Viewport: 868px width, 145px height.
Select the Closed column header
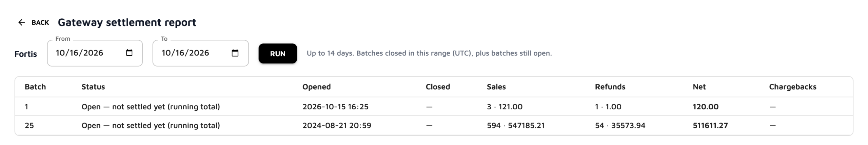438,87
